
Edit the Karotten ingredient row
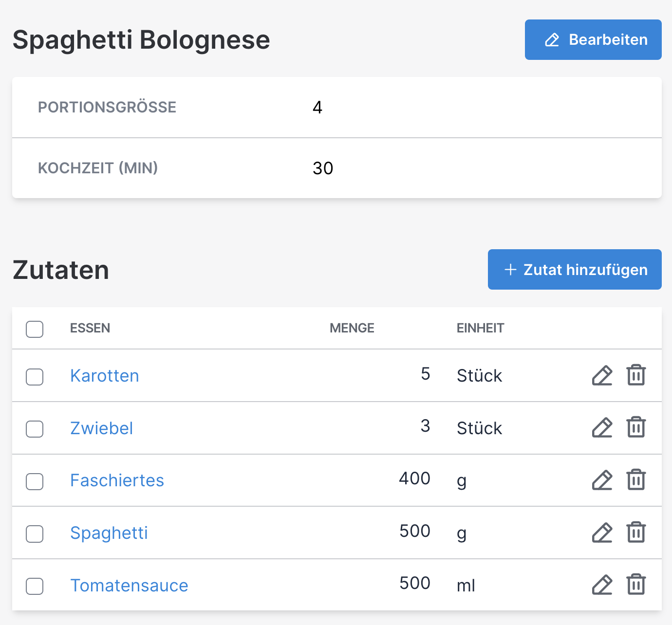[x=602, y=375]
